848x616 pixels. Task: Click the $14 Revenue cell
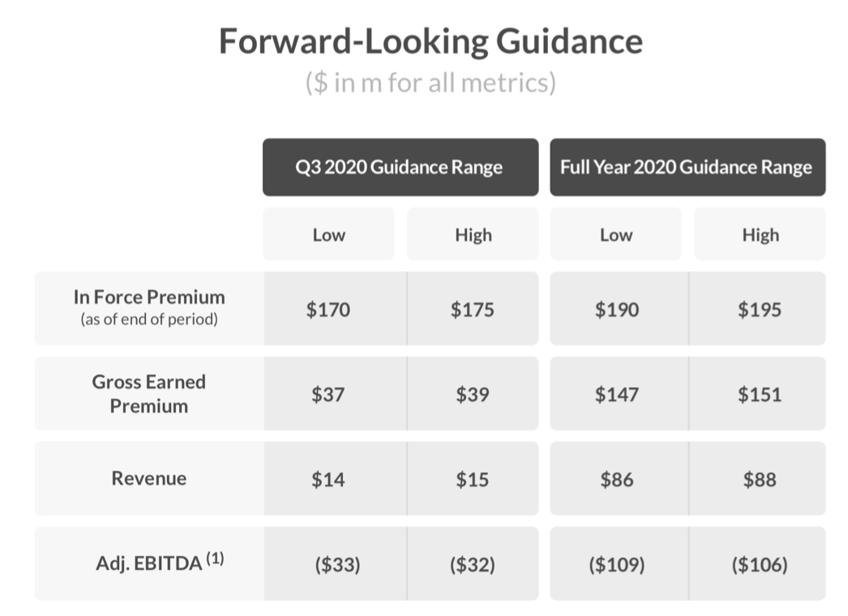pos(328,479)
